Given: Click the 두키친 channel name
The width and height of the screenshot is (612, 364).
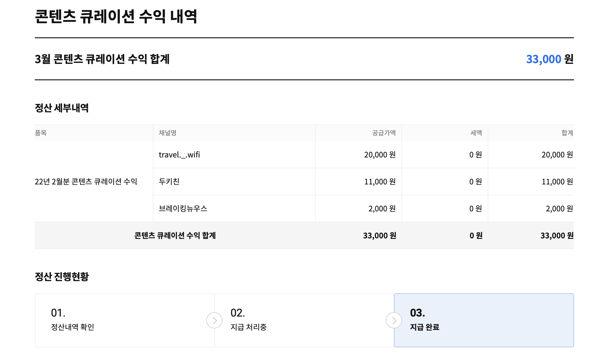Looking at the screenshot, I should (169, 181).
